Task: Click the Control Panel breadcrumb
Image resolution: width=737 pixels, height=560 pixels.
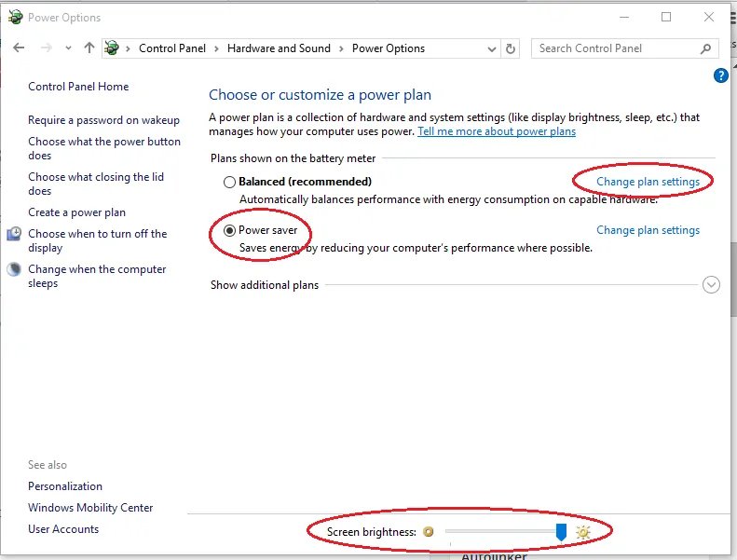Action: coord(172,48)
